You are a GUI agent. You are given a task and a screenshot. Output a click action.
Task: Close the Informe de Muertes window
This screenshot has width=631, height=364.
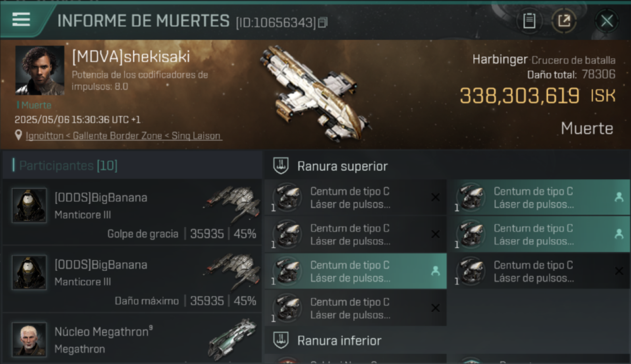pyautogui.click(x=607, y=21)
